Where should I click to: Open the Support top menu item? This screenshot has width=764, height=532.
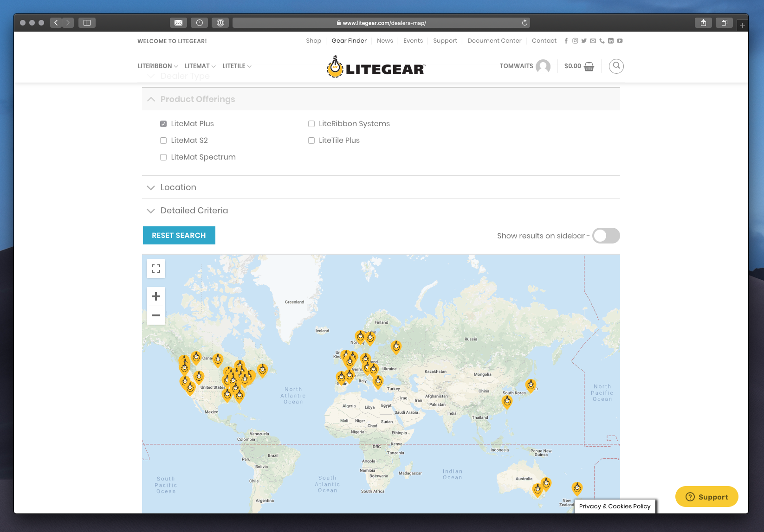click(x=445, y=41)
